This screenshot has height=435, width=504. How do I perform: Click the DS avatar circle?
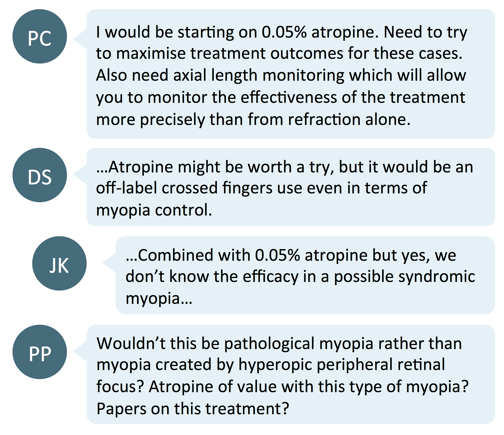tap(40, 175)
